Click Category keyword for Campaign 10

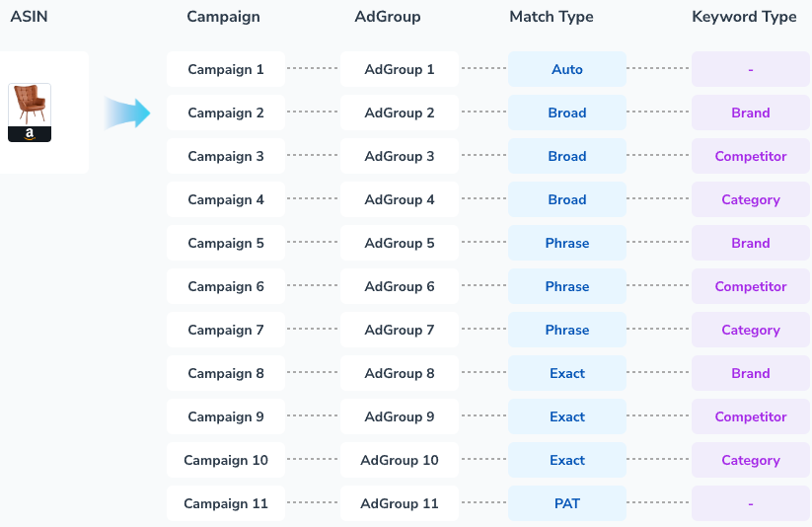pyautogui.click(x=751, y=461)
